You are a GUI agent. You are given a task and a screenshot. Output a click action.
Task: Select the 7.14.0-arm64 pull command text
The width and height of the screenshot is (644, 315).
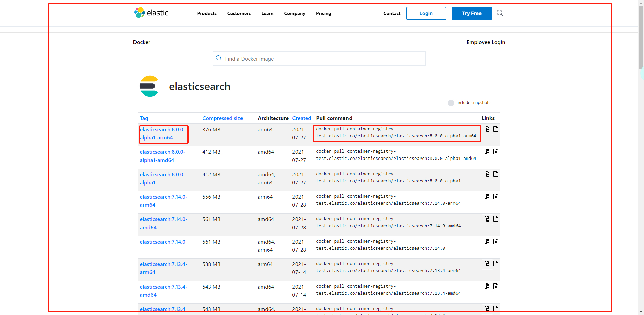pyautogui.click(x=388, y=200)
